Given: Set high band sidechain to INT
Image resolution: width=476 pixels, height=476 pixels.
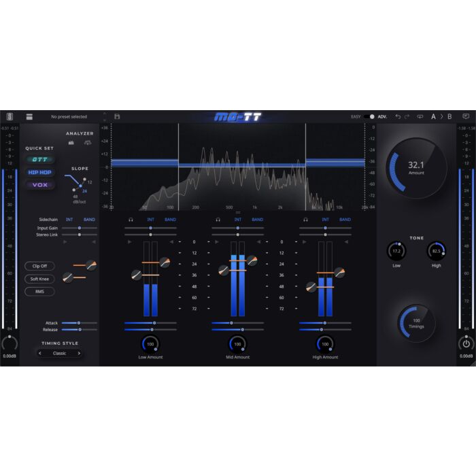Looking at the screenshot, I should click(x=325, y=220).
